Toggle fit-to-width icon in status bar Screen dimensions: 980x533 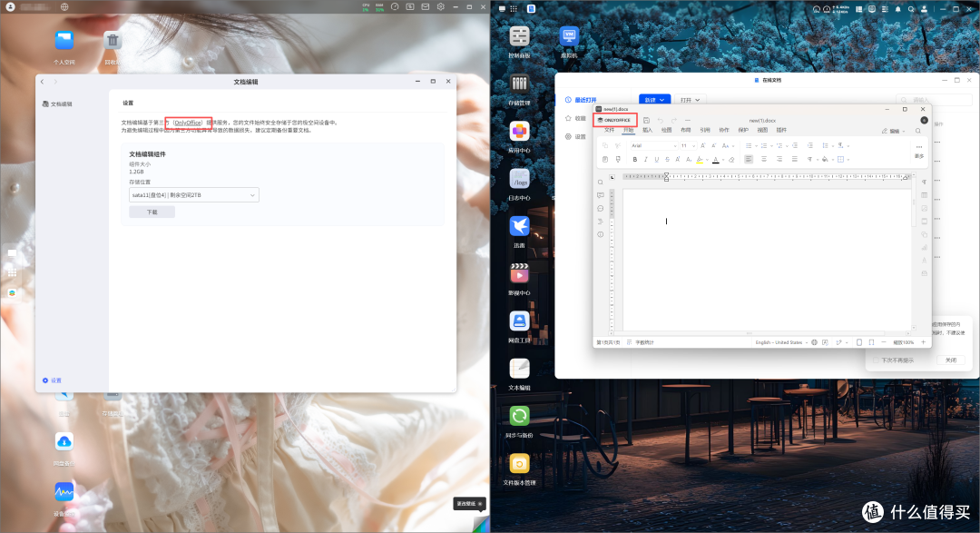[871, 342]
